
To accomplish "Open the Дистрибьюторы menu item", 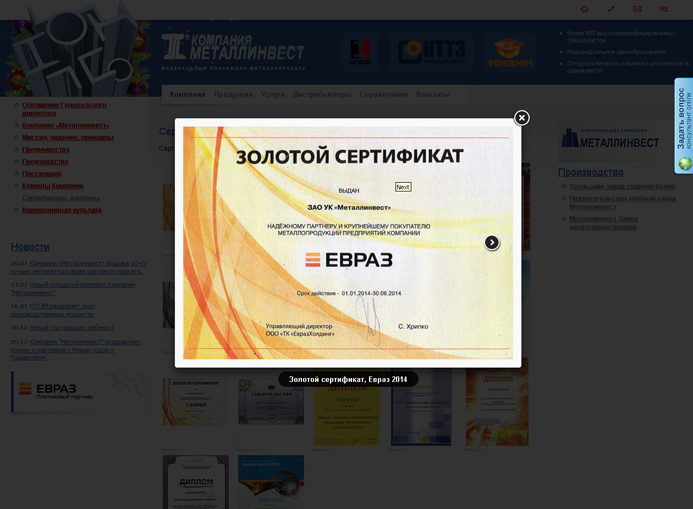I will click(322, 94).
